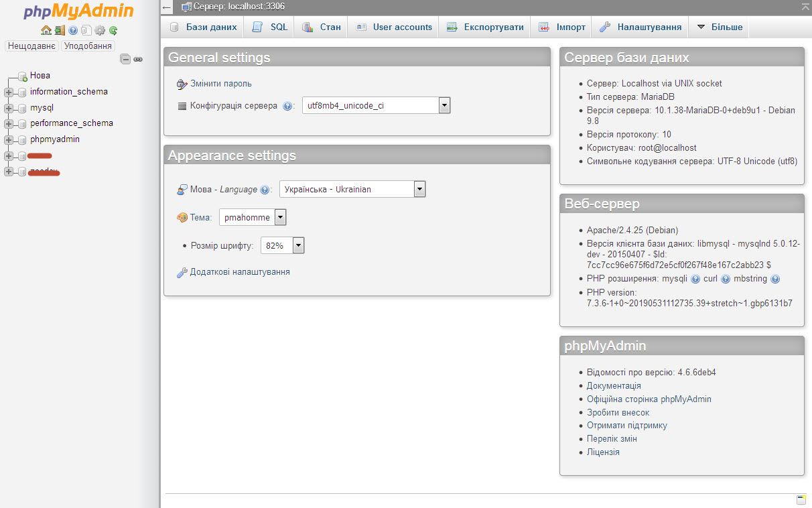This screenshot has width=812, height=508.
Task: Click help icon next to Конфігурація сервера
Action: pos(287,106)
